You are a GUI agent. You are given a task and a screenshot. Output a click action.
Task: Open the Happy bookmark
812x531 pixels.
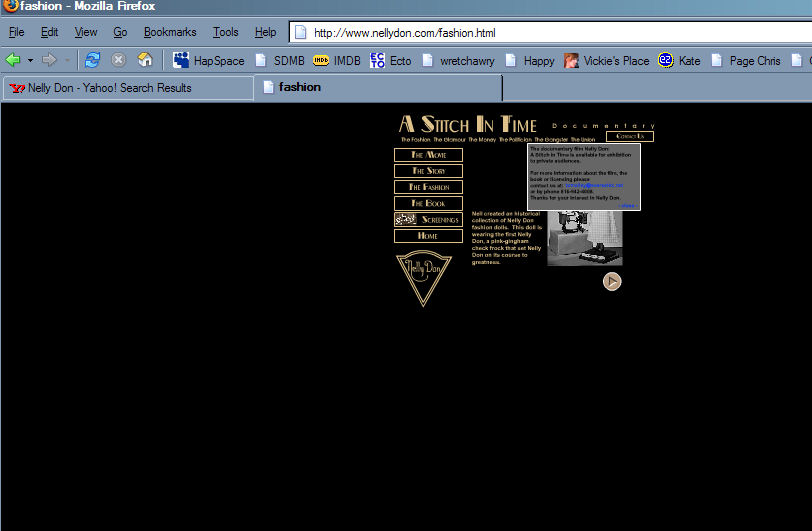pos(530,61)
